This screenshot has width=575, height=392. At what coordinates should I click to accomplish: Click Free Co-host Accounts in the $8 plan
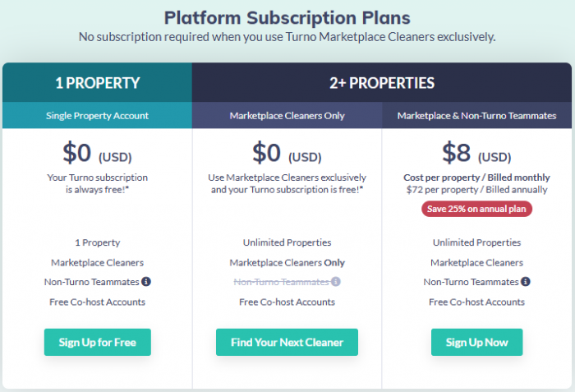coord(476,302)
